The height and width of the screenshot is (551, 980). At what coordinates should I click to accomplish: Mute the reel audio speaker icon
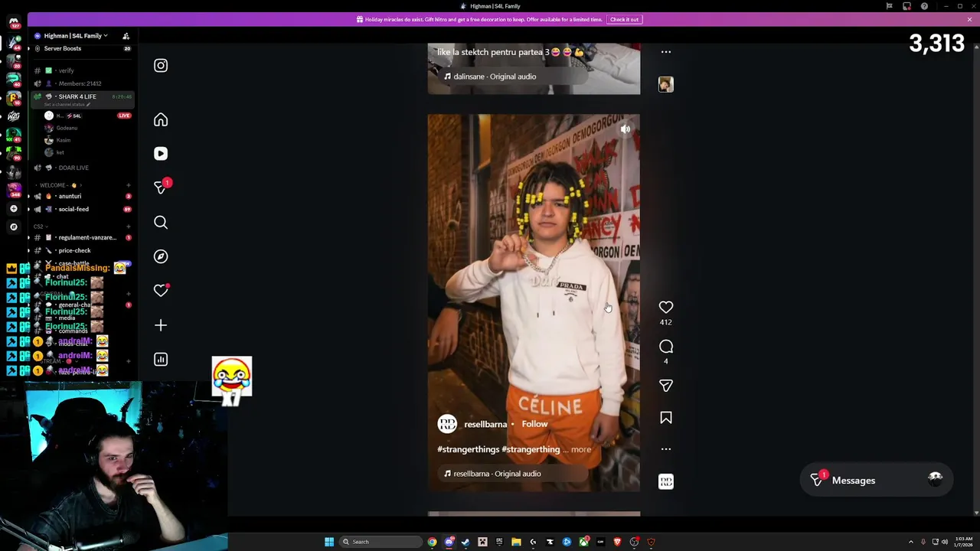[x=626, y=129]
